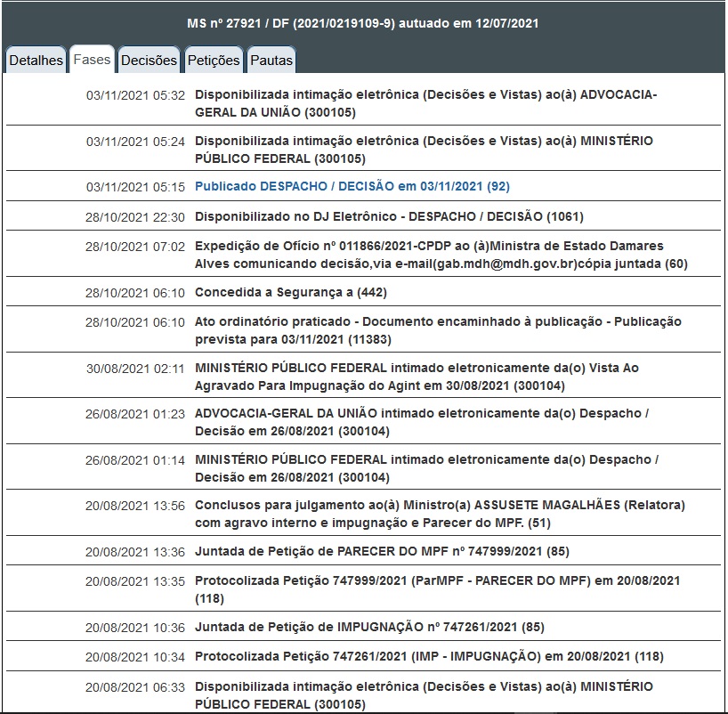Select the 03/11/2021 05:32 intimação eletrônica entry
This screenshot has width=728, height=714.
coord(425,103)
